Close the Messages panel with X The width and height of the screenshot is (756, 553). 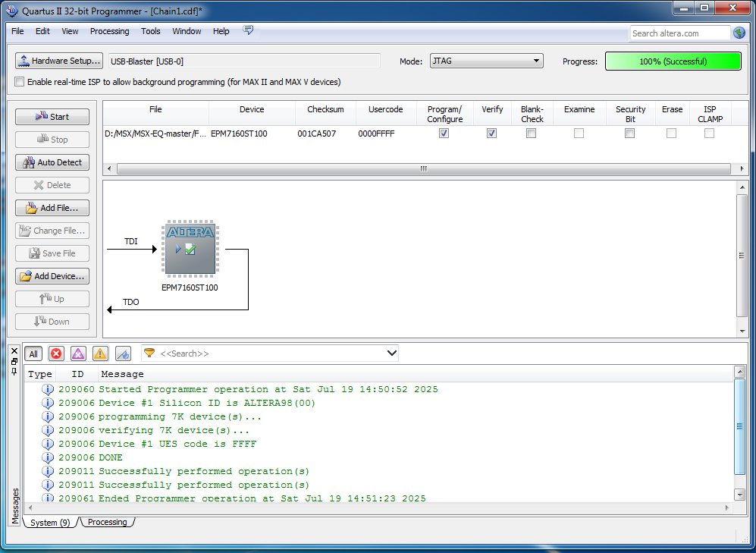click(x=14, y=351)
